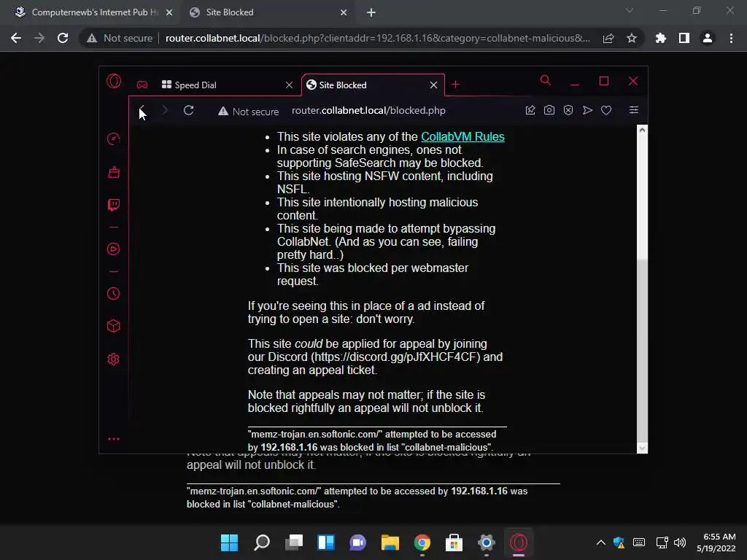Viewport: 747px width, 560px height.
Task: Click the Opera page scrollbar thumb
Action: coord(642,350)
